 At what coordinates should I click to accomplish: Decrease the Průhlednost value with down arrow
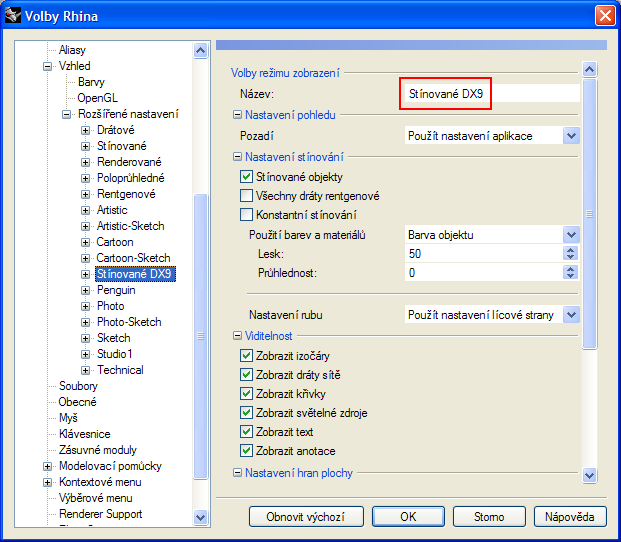coord(571,277)
